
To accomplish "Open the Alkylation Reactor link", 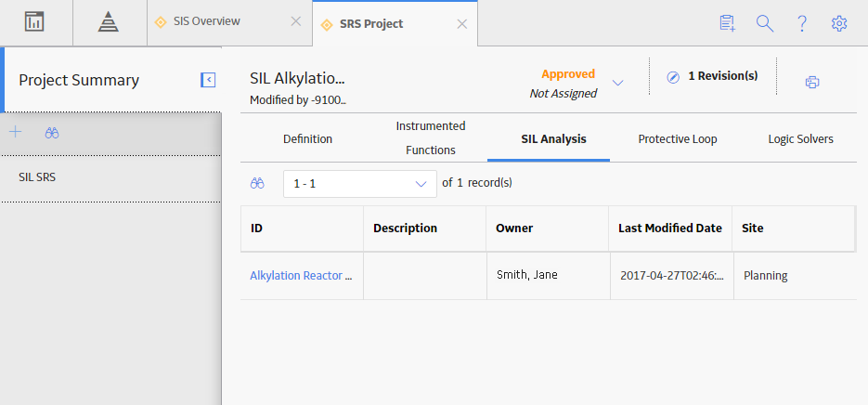I will coord(301,275).
